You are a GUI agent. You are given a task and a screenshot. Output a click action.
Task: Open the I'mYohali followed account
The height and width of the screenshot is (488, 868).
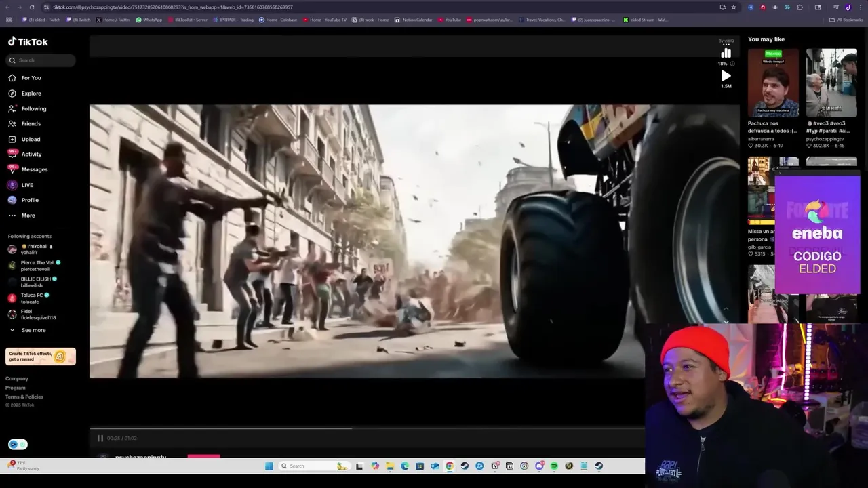click(31, 249)
